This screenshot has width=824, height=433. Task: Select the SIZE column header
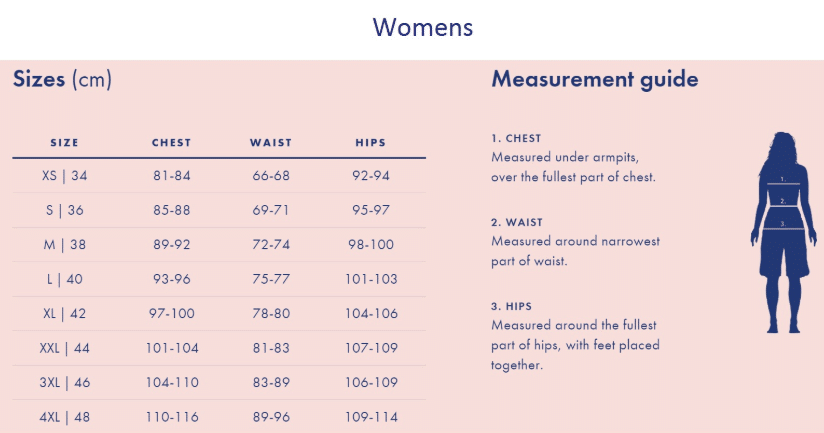(x=65, y=142)
